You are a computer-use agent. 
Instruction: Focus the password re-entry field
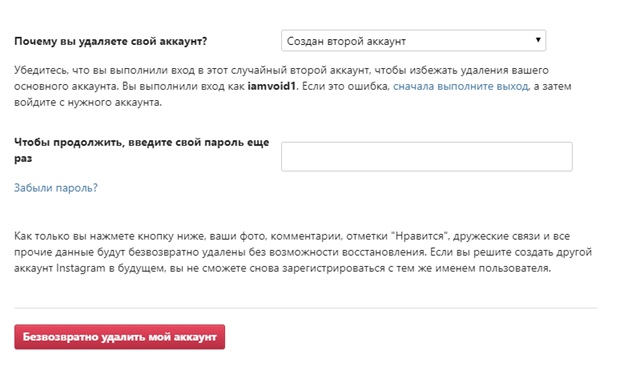pyautogui.click(x=427, y=156)
